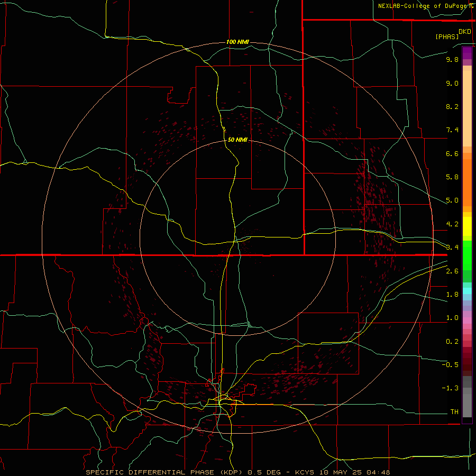
Task: Click the 1.8 legend value
Action: click(x=452, y=295)
